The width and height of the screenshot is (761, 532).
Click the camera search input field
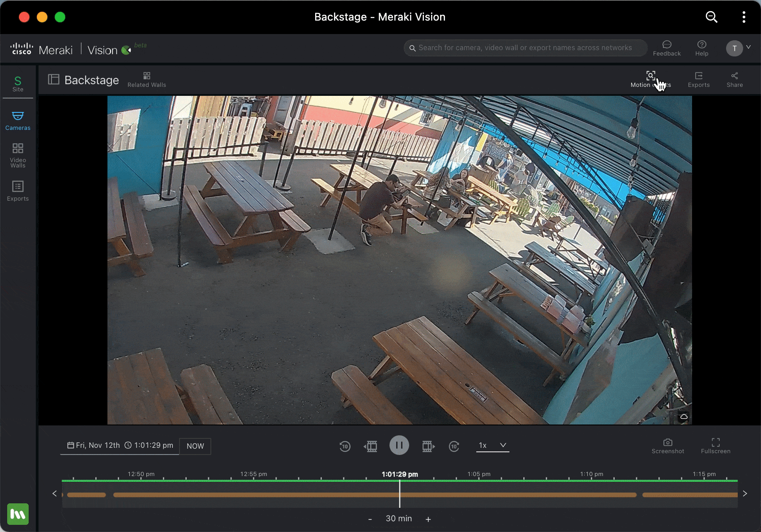[525, 48]
